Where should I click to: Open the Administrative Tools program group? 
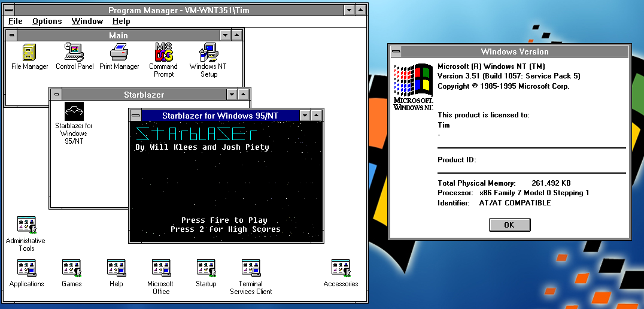click(x=26, y=225)
